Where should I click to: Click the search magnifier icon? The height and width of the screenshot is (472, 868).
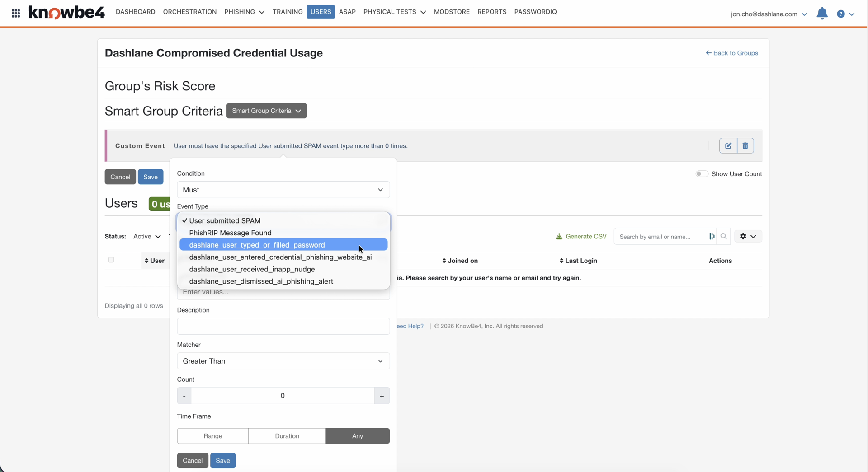click(723, 236)
